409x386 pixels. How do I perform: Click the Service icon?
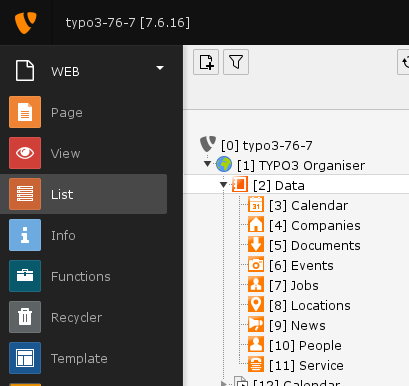(256, 365)
